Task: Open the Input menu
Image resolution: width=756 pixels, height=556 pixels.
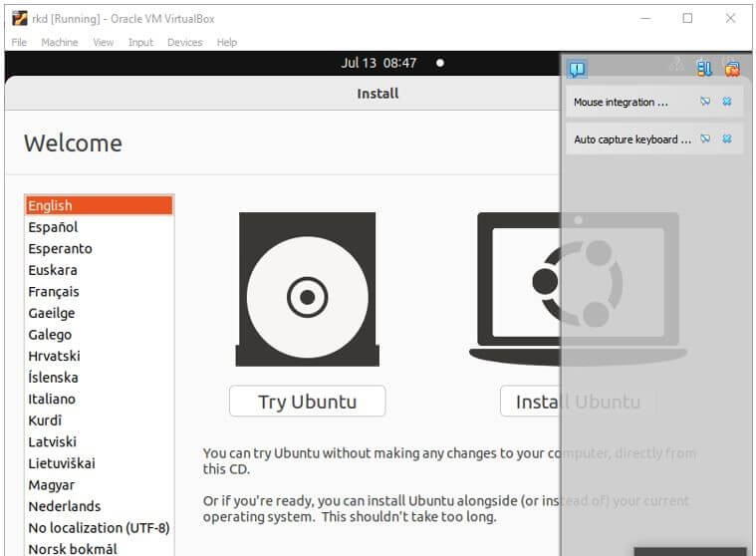Action: 140,43
